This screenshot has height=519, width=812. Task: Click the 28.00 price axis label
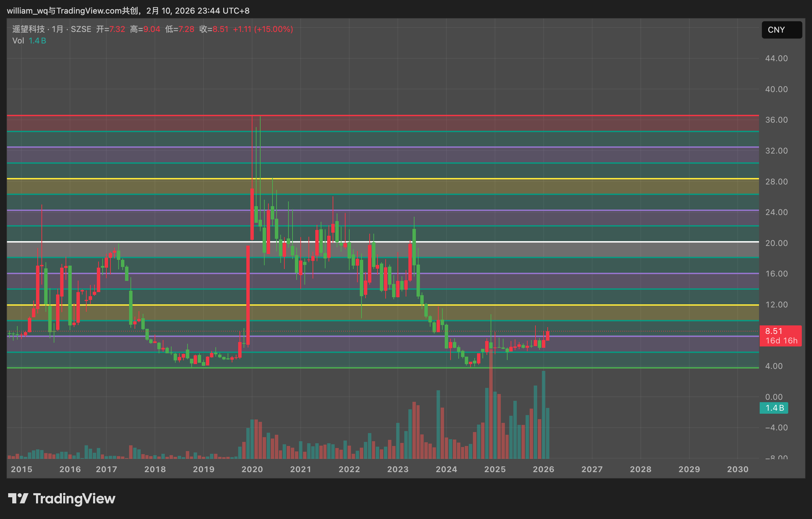[x=776, y=182]
